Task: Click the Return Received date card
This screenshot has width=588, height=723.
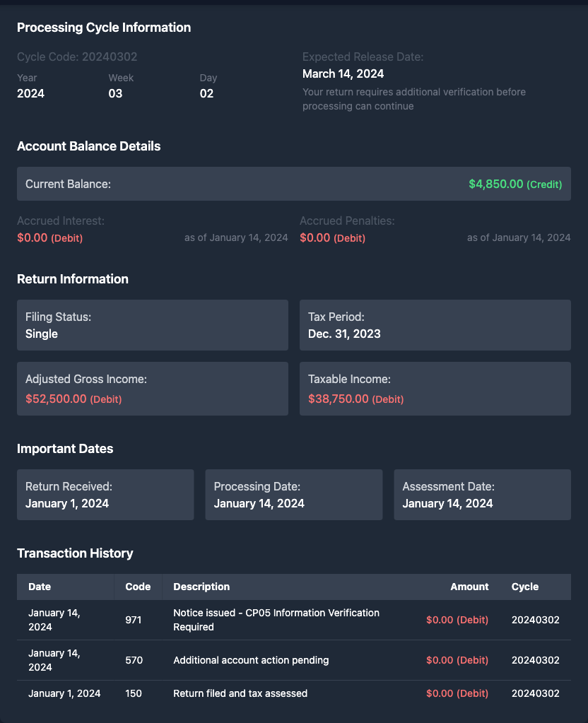Action: 105,495
